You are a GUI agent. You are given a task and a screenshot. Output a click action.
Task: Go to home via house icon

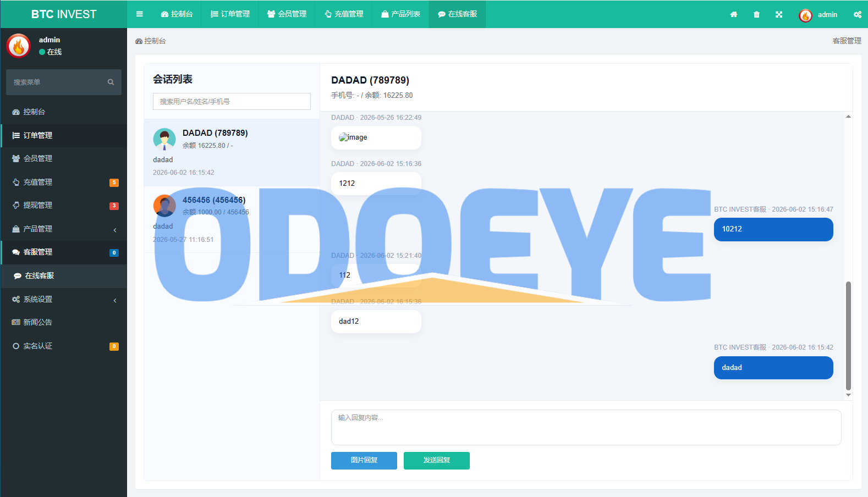tap(734, 14)
